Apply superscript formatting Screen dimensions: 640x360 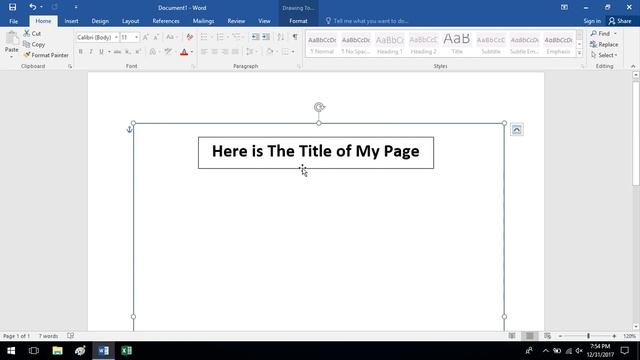point(138,52)
